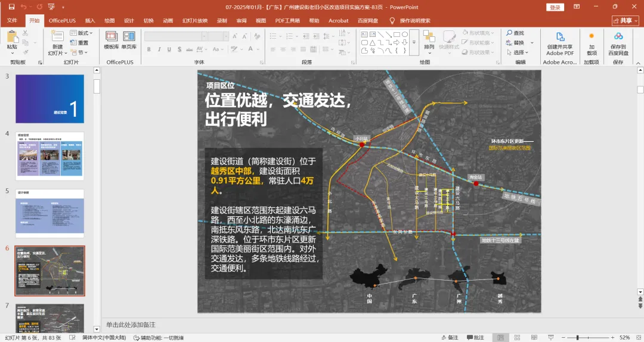This screenshot has height=342, width=644.
Task: Click language 简体中文(中国大陆) in status bar
Action: (104, 337)
